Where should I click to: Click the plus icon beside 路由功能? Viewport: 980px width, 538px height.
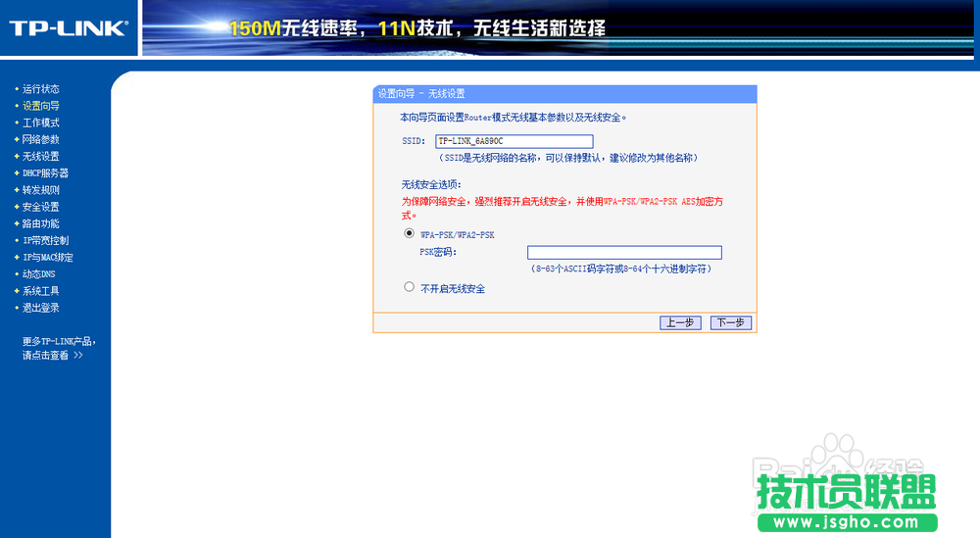pyautogui.click(x=17, y=223)
